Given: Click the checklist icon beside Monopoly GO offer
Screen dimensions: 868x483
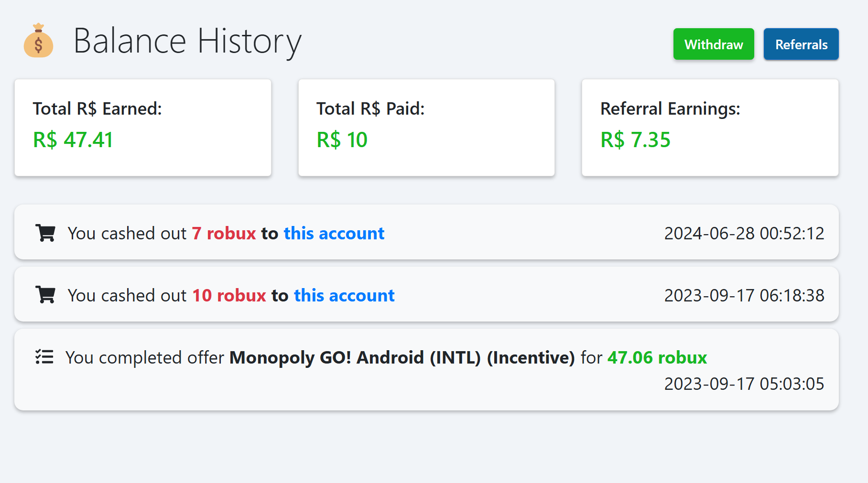Looking at the screenshot, I should pos(44,357).
